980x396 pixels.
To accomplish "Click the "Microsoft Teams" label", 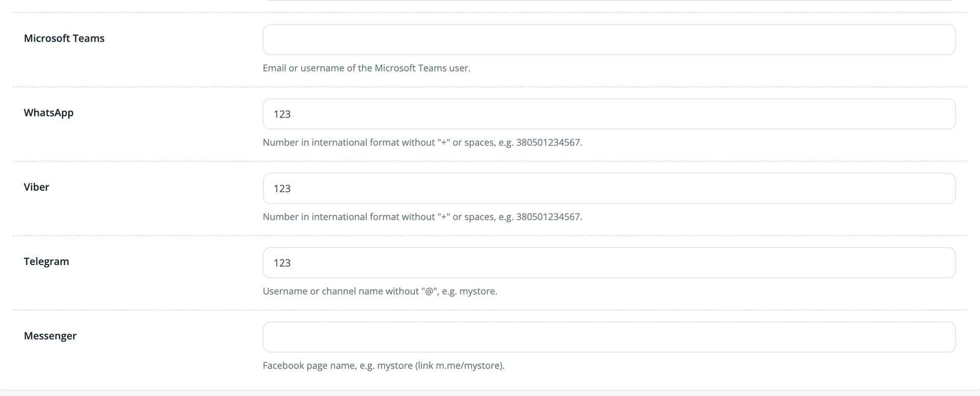I will tap(64, 38).
